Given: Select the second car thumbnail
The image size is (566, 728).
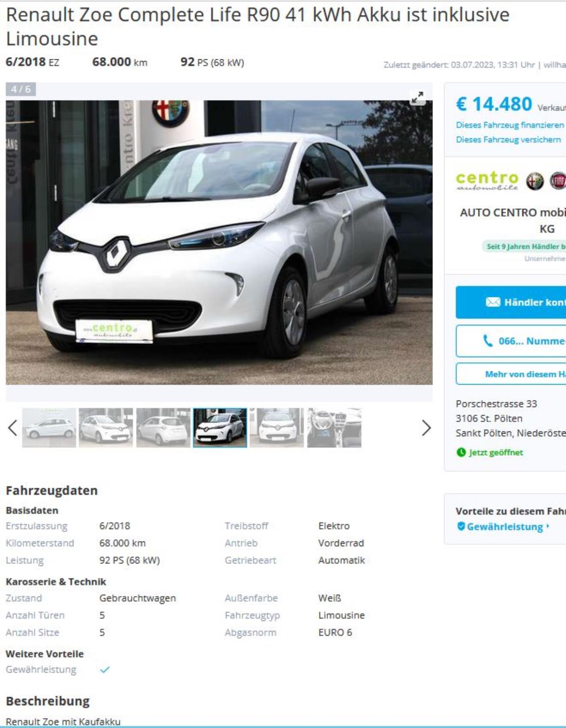Looking at the screenshot, I should (x=106, y=428).
